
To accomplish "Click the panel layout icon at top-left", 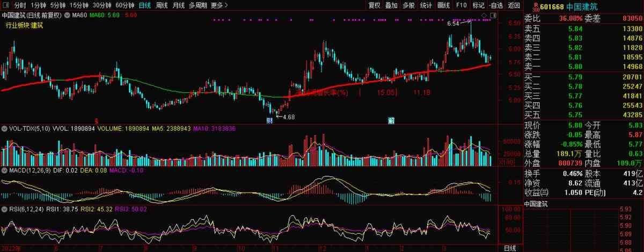I will 5,5.
